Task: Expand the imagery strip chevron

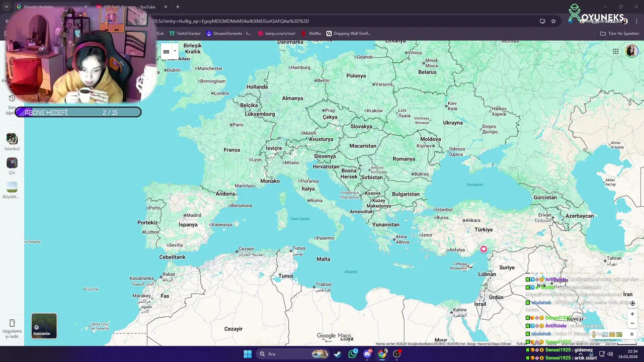Action: click(x=632, y=334)
